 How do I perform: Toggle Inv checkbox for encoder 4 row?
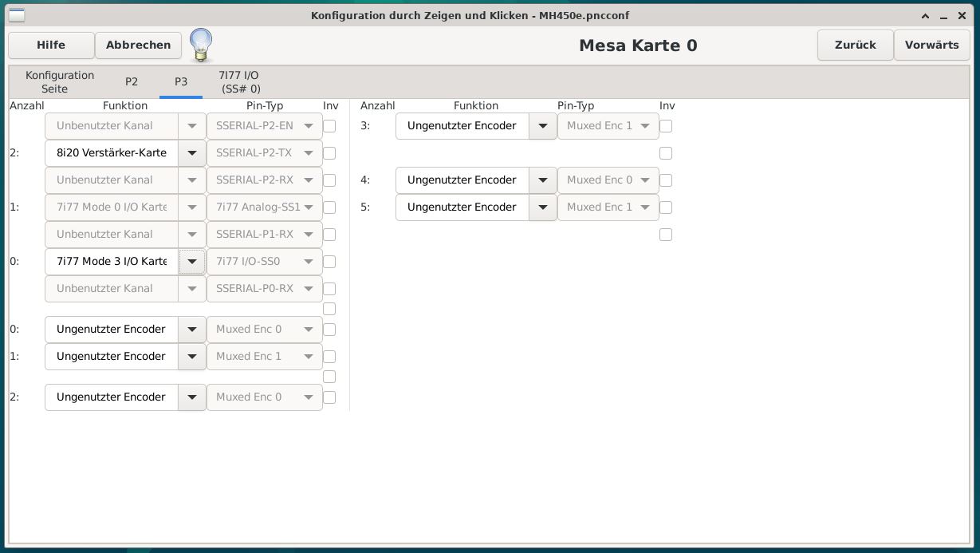666,180
